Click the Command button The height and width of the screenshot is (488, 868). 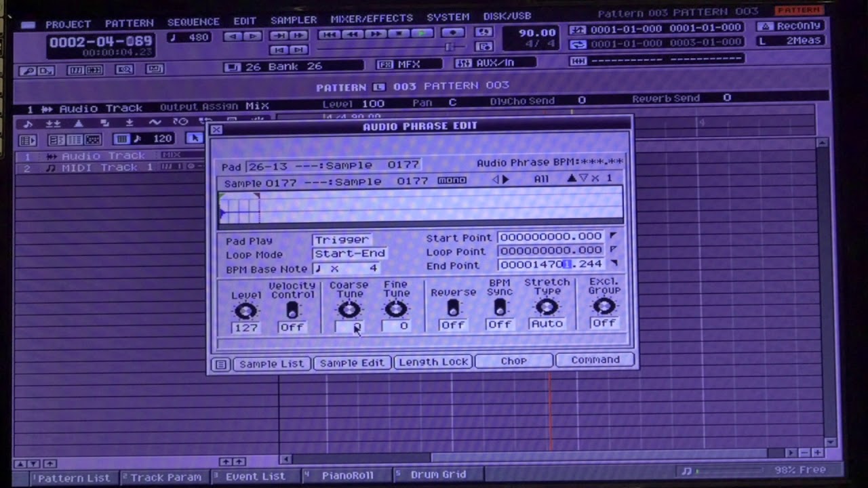(x=595, y=360)
